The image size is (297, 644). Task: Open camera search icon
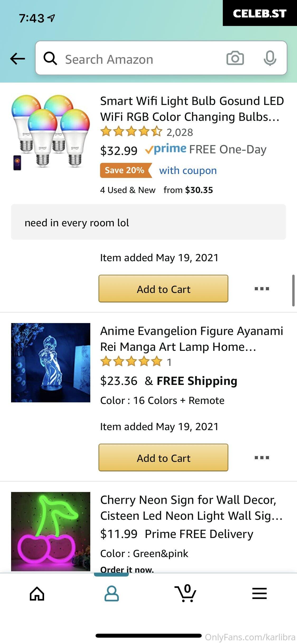point(235,58)
